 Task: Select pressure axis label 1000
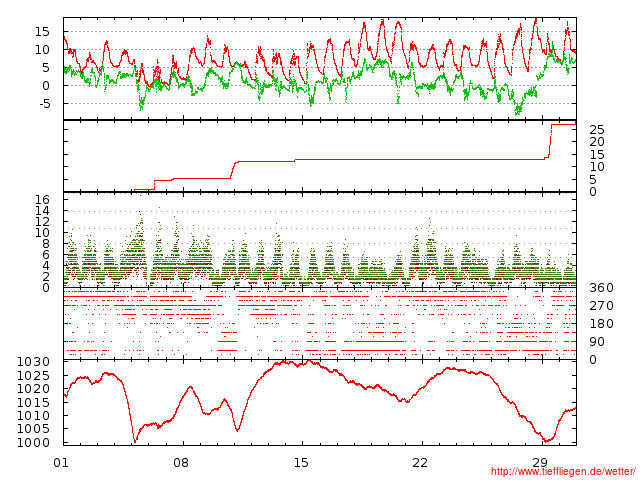[x=33, y=442]
